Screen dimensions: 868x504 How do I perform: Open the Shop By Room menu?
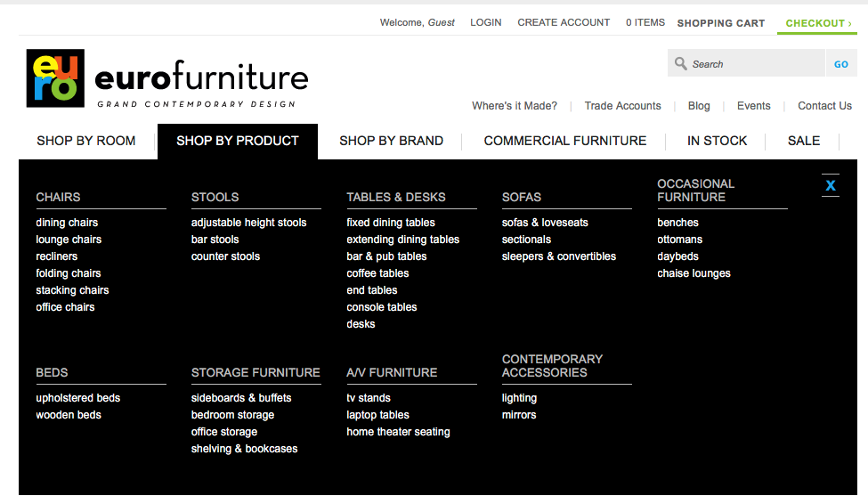click(85, 142)
